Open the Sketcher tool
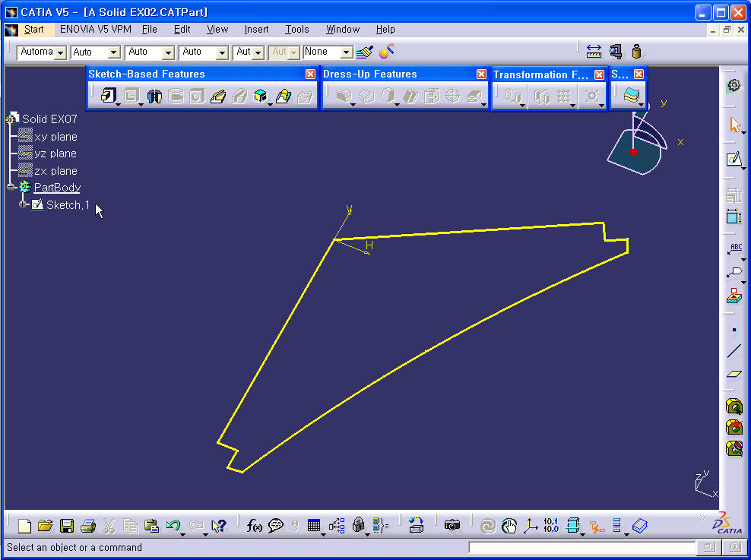Screen dimensions: 751x560 pyautogui.click(x=734, y=160)
